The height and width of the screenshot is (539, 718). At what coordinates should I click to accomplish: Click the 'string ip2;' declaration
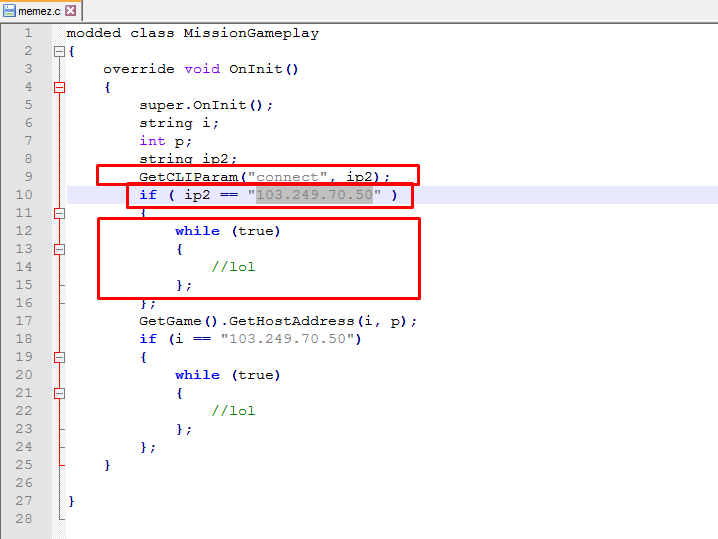coord(188,159)
